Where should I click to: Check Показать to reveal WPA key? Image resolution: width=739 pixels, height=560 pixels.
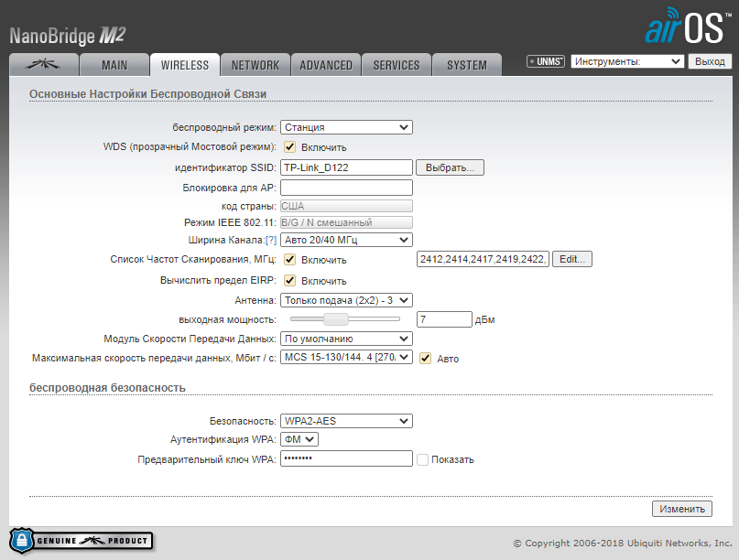click(422, 459)
